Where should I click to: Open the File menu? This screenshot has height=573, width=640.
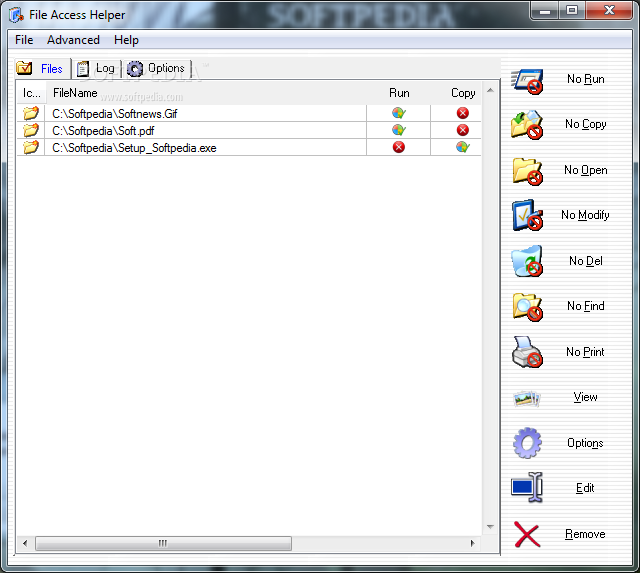24,40
